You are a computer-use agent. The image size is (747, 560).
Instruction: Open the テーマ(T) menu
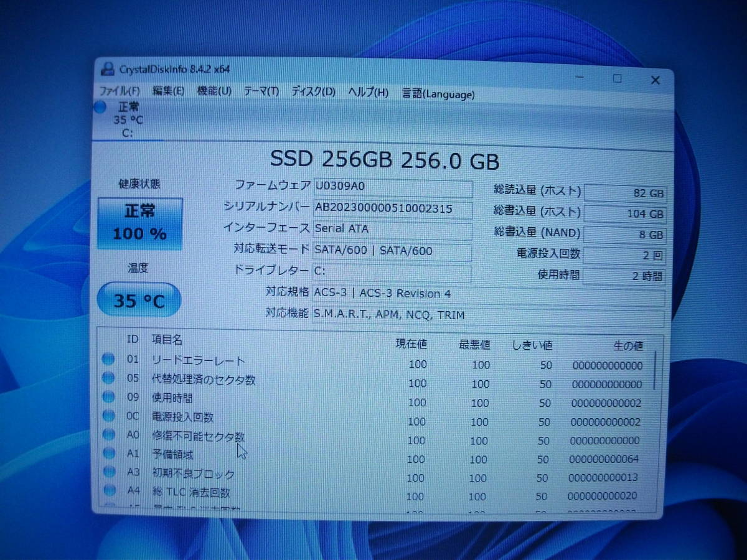pos(261,92)
